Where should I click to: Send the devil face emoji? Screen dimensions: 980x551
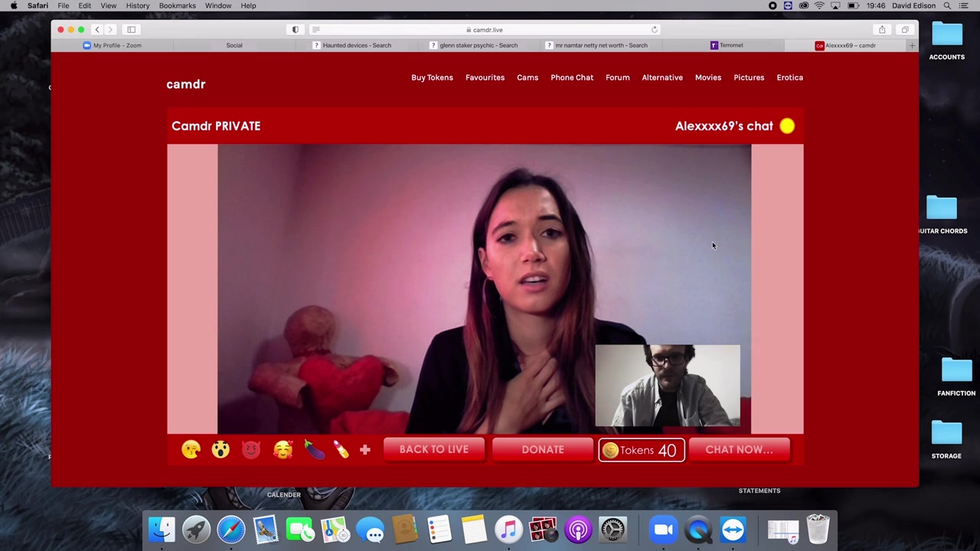(251, 450)
